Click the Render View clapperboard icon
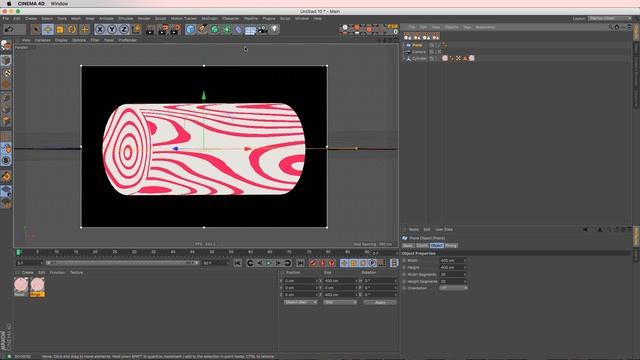The height and width of the screenshot is (360, 640). coord(151,29)
